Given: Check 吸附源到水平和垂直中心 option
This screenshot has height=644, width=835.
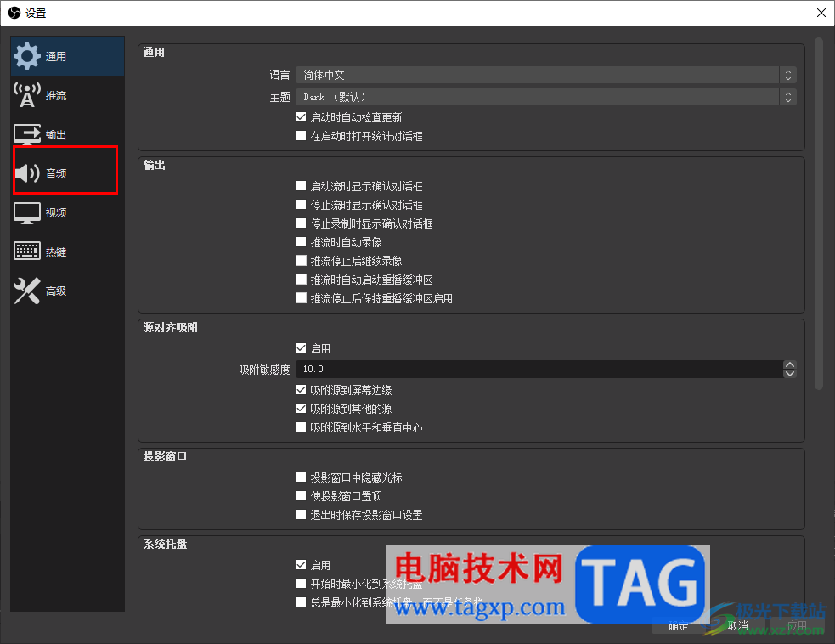Looking at the screenshot, I should 301,427.
